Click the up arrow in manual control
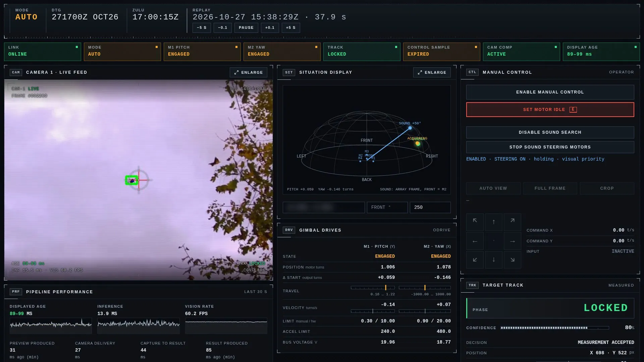Screen dimensions: 644x362 click(494, 222)
